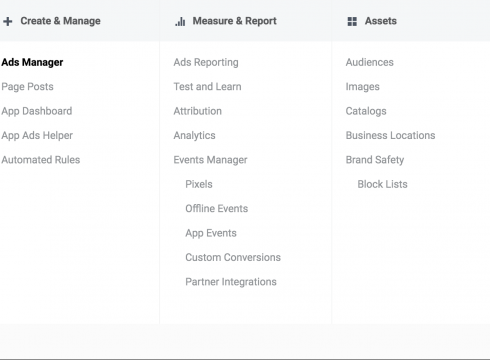Select Test and Learn
The image size is (490, 360).
(x=207, y=87)
